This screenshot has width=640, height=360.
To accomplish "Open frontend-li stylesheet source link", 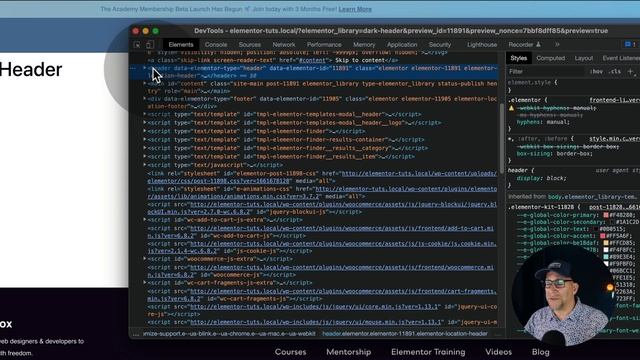I will (x=614, y=100).
